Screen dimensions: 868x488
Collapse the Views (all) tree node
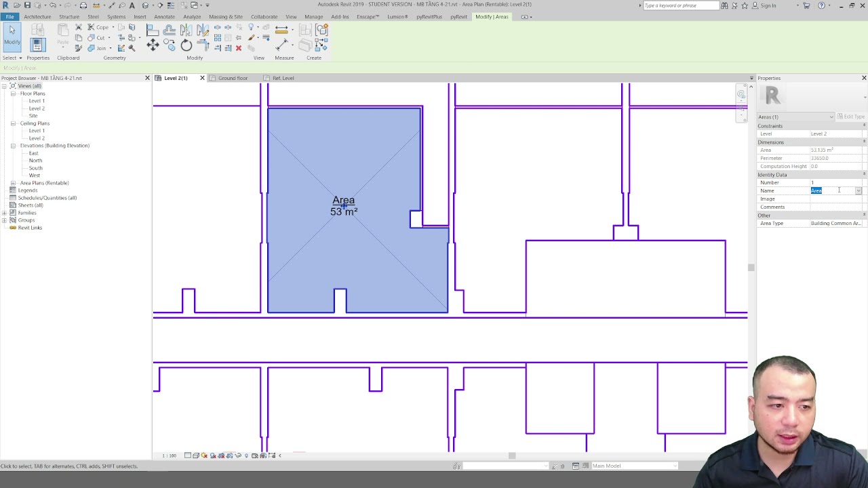[5, 86]
